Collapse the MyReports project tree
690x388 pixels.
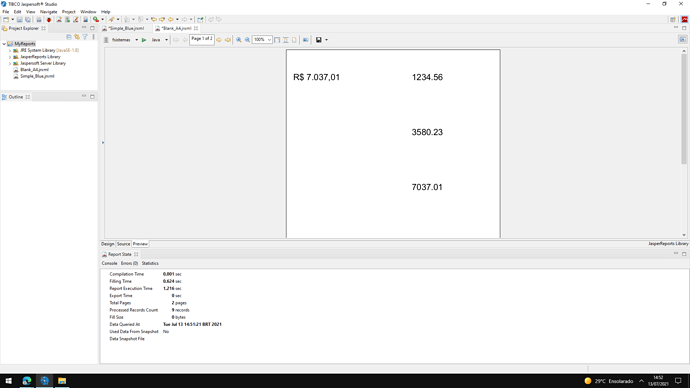(x=4, y=44)
